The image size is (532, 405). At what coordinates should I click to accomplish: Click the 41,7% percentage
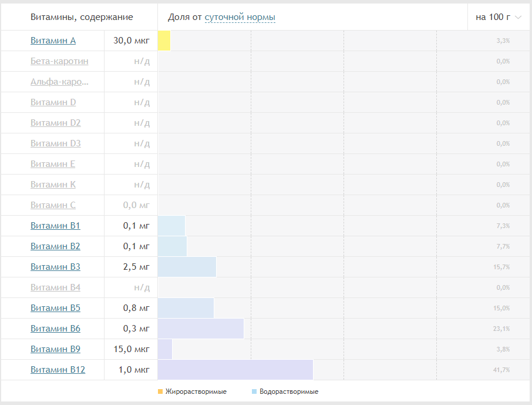click(x=501, y=370)
